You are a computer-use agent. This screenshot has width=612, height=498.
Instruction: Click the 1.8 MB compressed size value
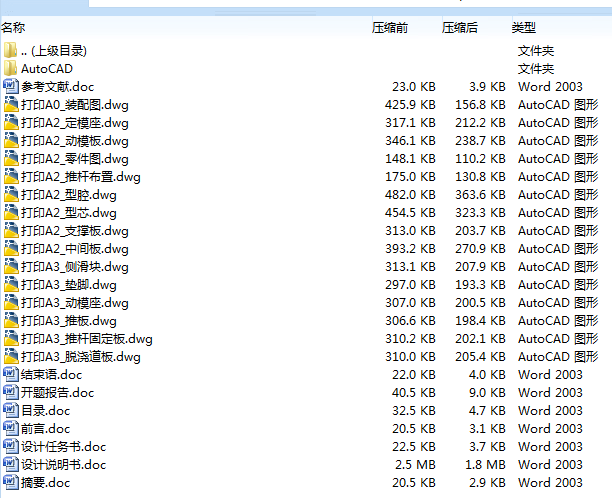[x=486, y=465]
